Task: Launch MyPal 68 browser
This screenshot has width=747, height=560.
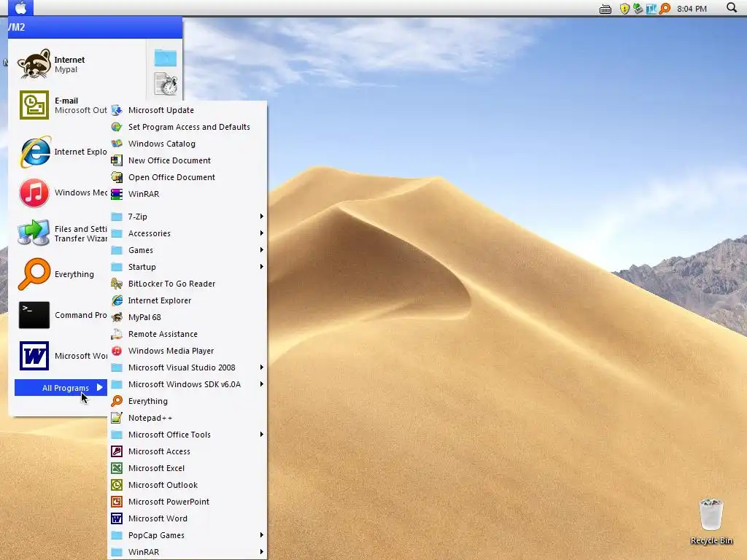Action: tap(187, 317)
